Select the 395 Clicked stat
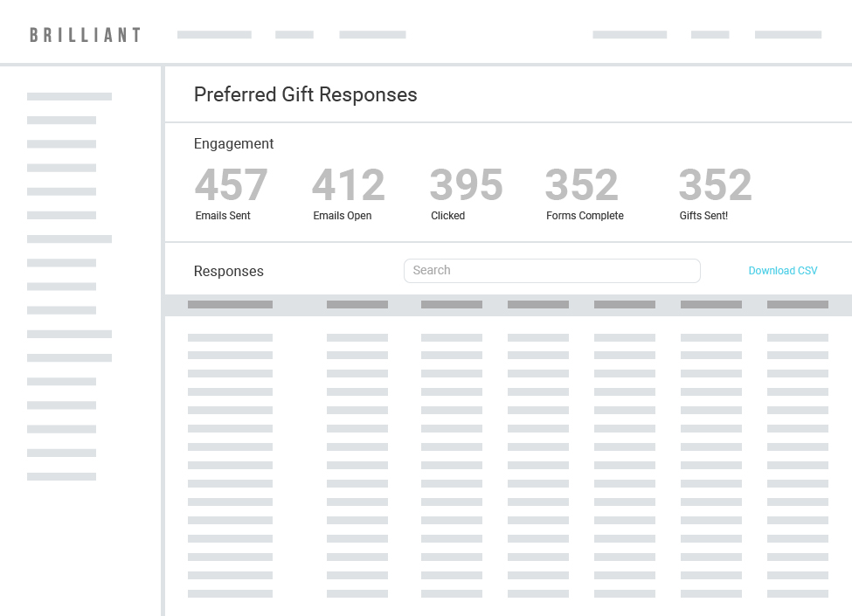The width and height of the screenshot is (852, 616). tap(467, 193)
